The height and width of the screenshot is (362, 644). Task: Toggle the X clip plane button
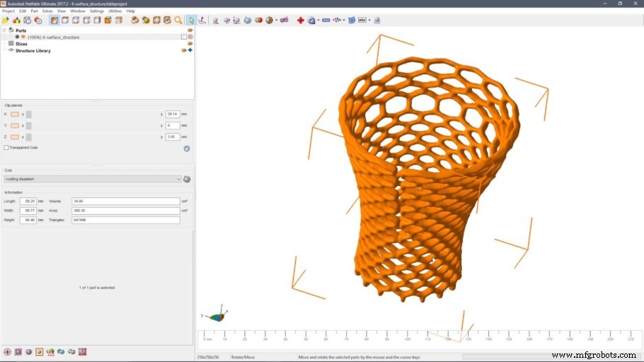pyautogui.click(x=15, y=114)
